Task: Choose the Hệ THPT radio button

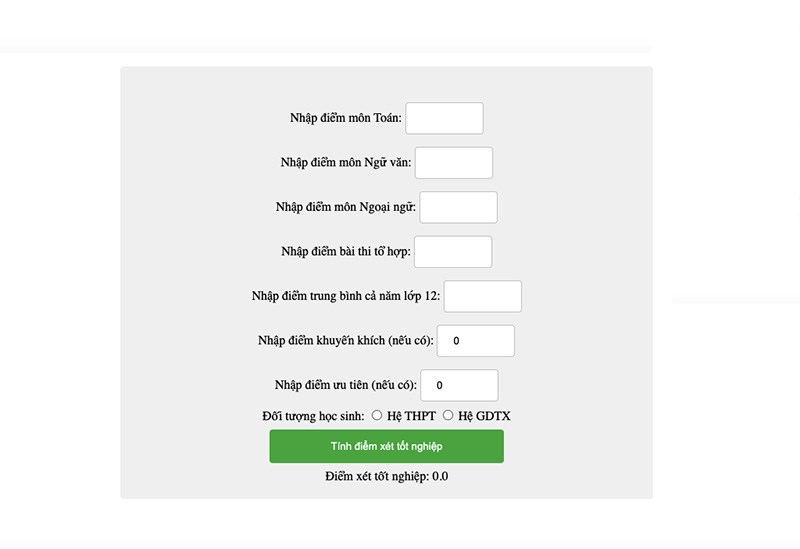Action: [377, 415]
